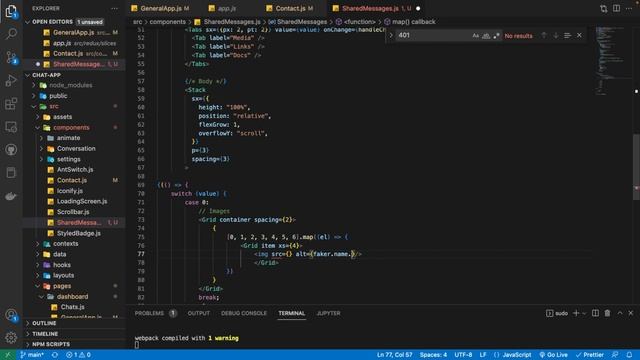Viewport: 640px width, 360px height.
Task: Open notifications bell in status bar
Action: pos(629,355)
